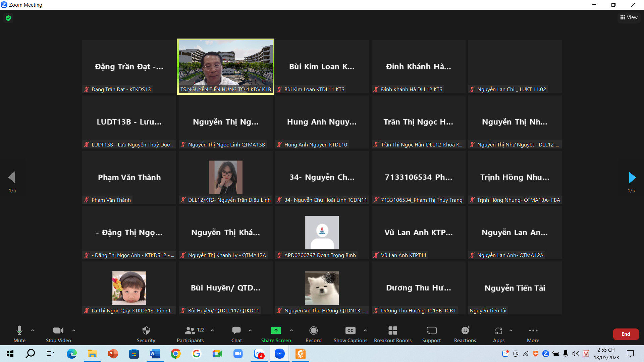The image size is (644, 362).
Task: Expand video options arrow beside Stop Video
Action: [74, 330]
